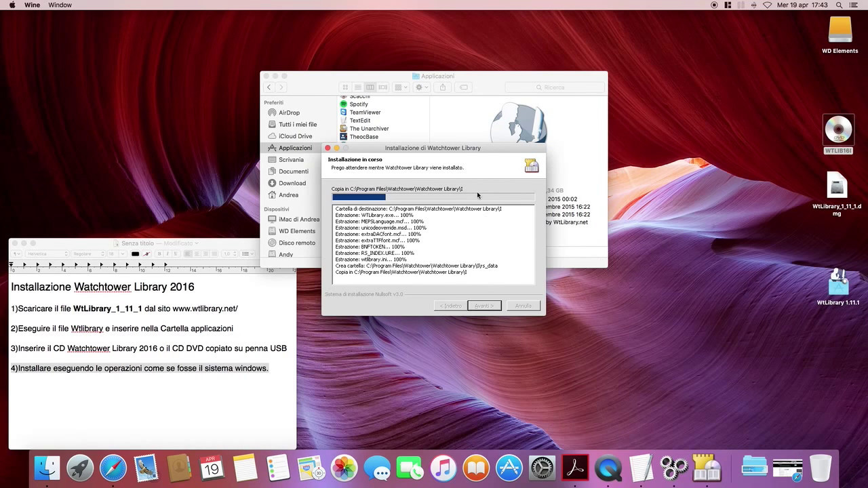Toggle italic in TextEdit toolbar
Screen dimensions: 868x488
coord(167,254)
